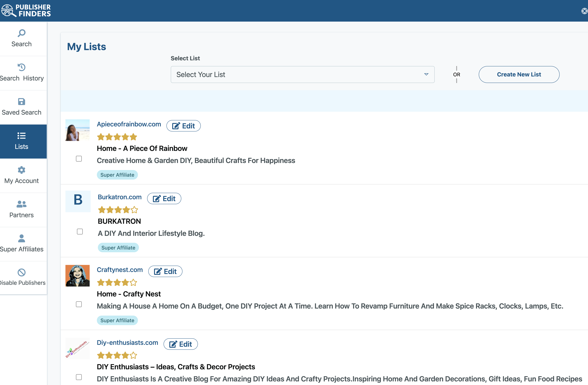
Task: Open the Partners people icon
Action: click(21, 204)
